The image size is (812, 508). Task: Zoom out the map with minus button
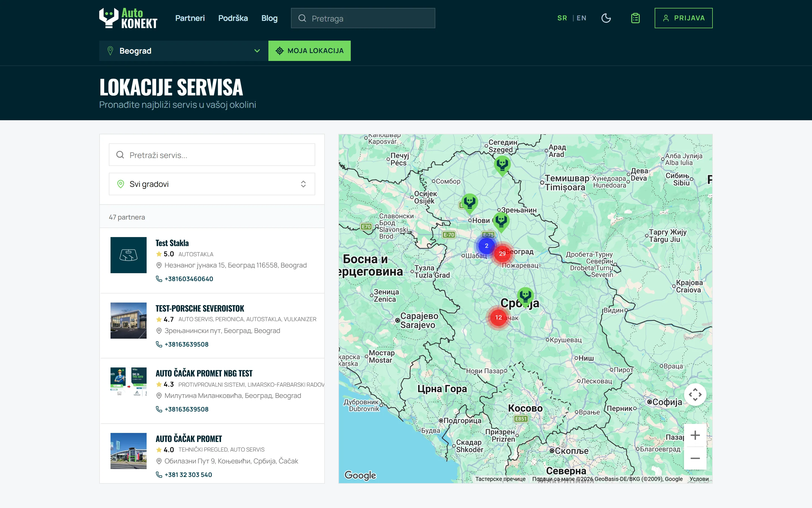pyautogui.click(x=695, y=458)
